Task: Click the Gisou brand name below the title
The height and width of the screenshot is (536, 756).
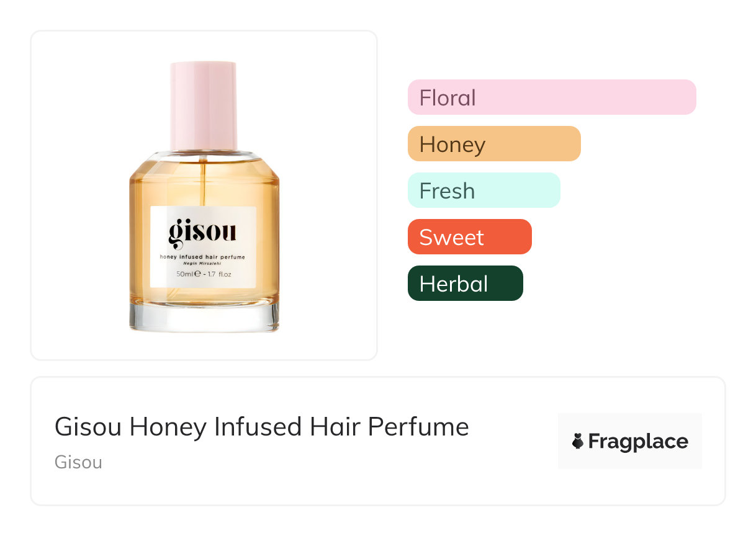Action: 78,462
